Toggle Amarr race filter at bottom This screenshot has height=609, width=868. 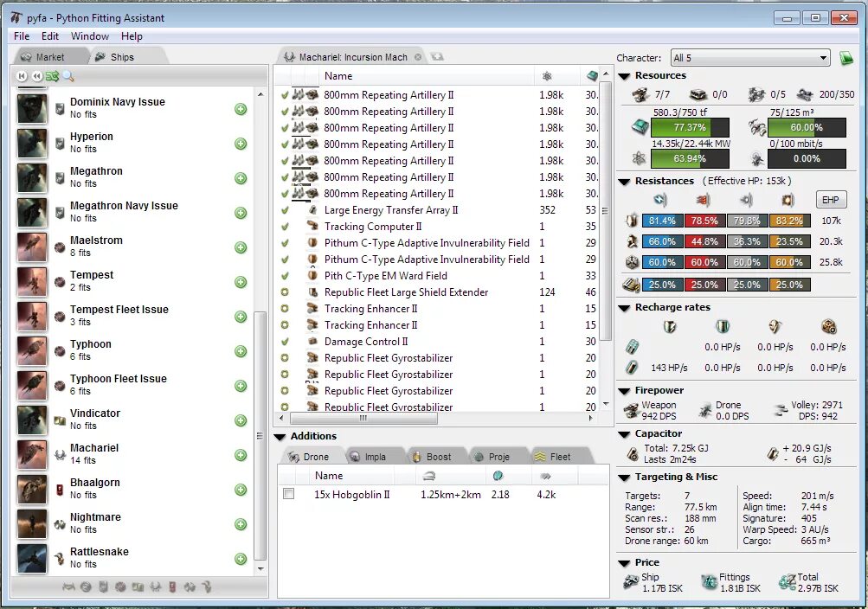tap(68, 587)
